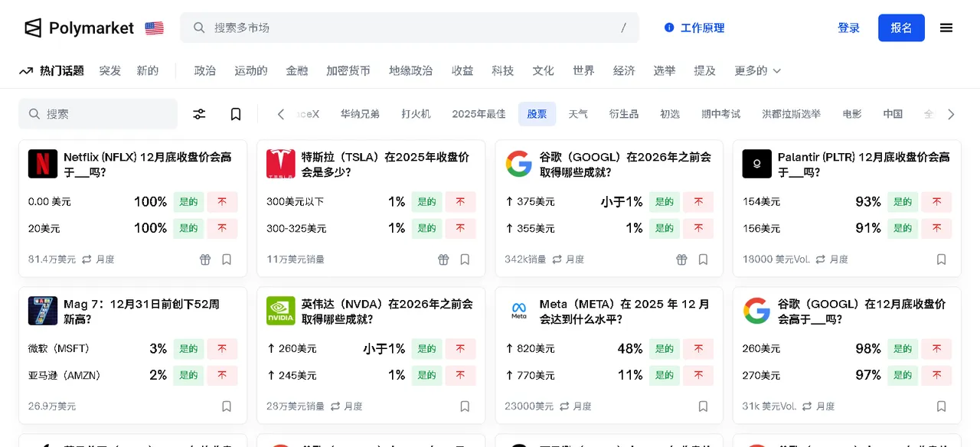Bookmark the 谷歌 12月底收盘价 market
Viewport: 980px width, 447px height.
[942, 406]
